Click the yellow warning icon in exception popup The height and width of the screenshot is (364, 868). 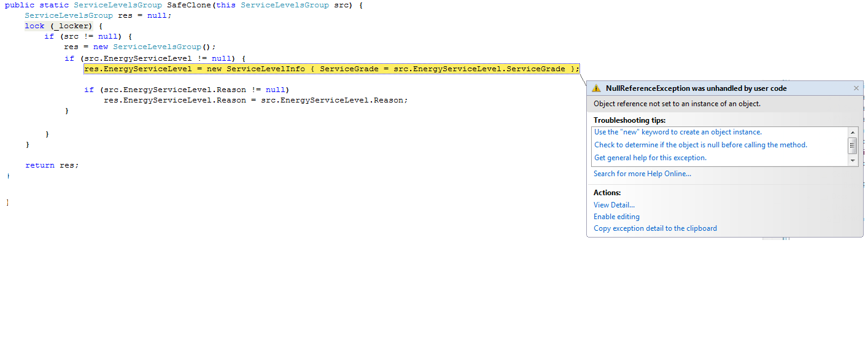(597, 88)
